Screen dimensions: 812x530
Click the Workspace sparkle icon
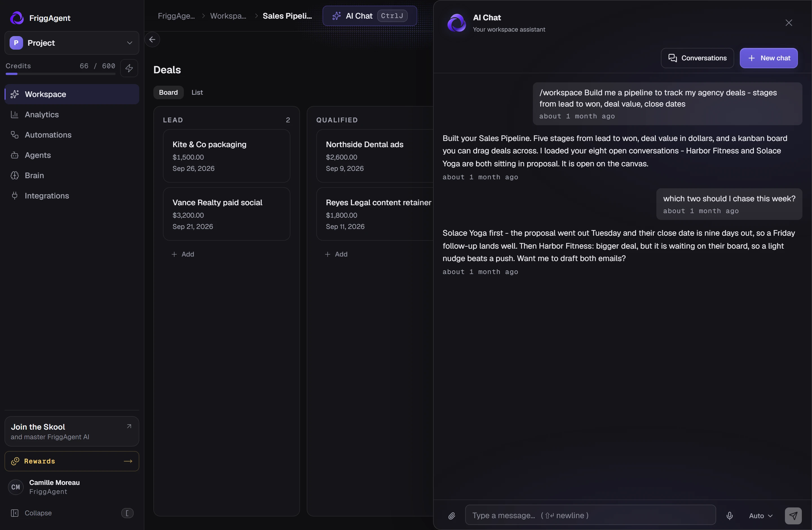[x=14, y=94]
